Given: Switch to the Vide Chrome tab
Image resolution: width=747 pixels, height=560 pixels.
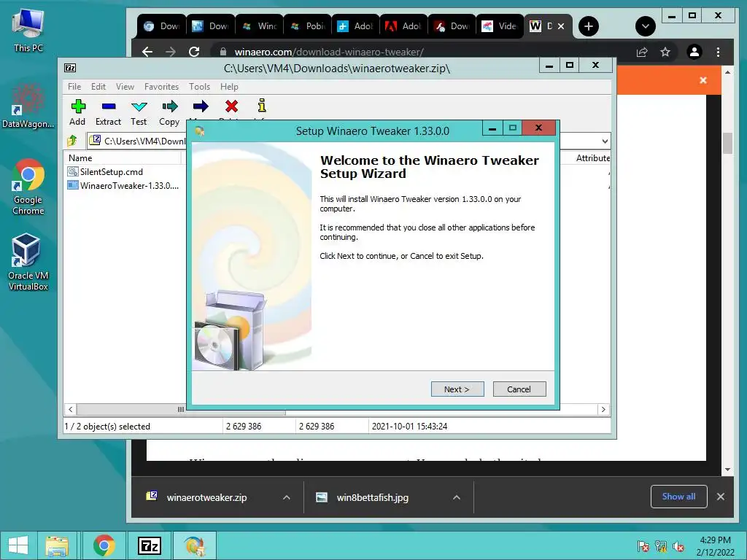Looking at the screenshot, I should (x=499, y=26).
